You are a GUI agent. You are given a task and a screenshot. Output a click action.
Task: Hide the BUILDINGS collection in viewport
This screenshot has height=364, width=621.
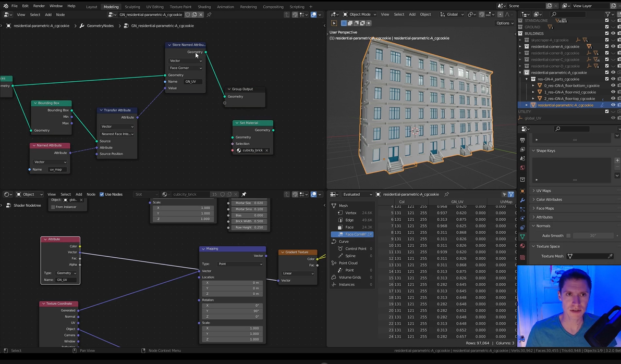tap(613, 33)
